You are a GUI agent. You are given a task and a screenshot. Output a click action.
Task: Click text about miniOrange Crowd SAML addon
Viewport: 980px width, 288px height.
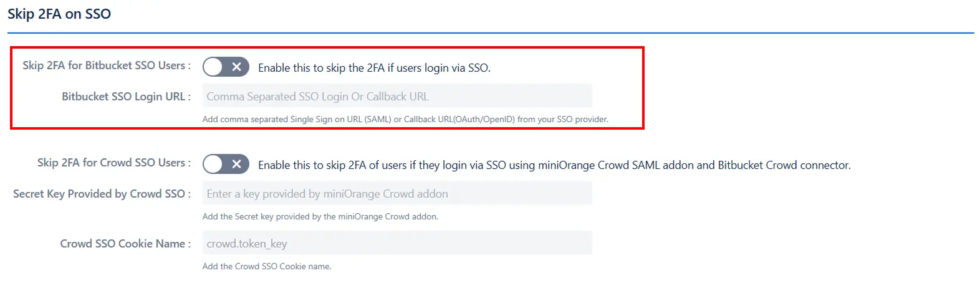(x=554, y=165)
